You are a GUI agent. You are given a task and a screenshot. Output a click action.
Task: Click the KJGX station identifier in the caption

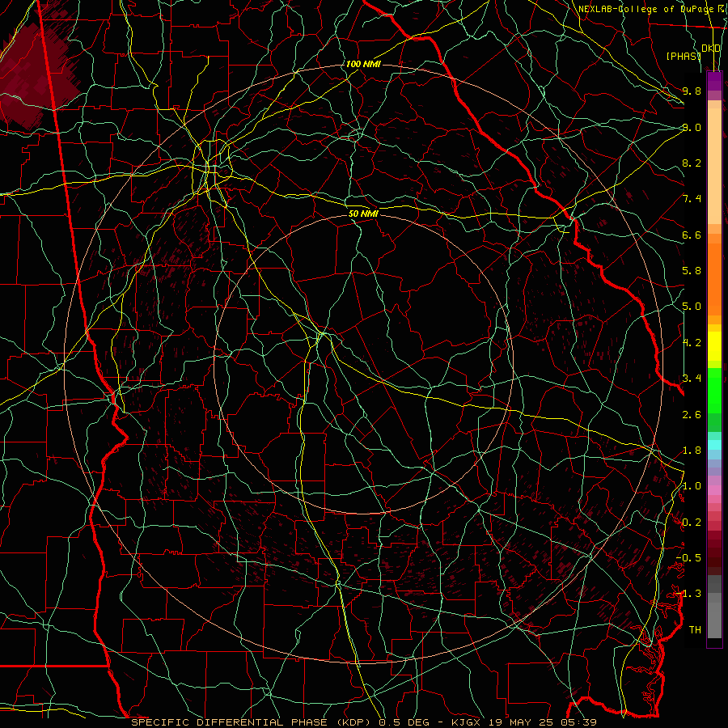coord(466,722)
